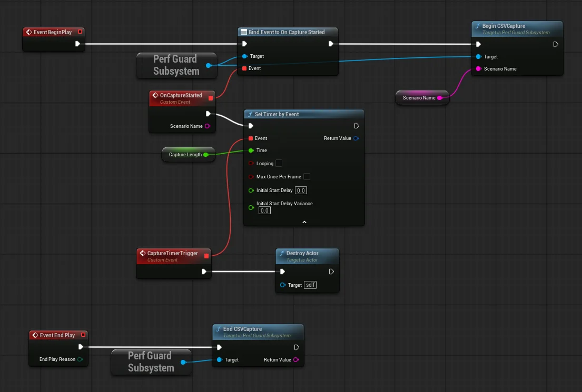The width and height of the screenshot is (582, 392).
Task: Click the red delegate pin on Event BeginPlay
Action: tap(80, 32)
